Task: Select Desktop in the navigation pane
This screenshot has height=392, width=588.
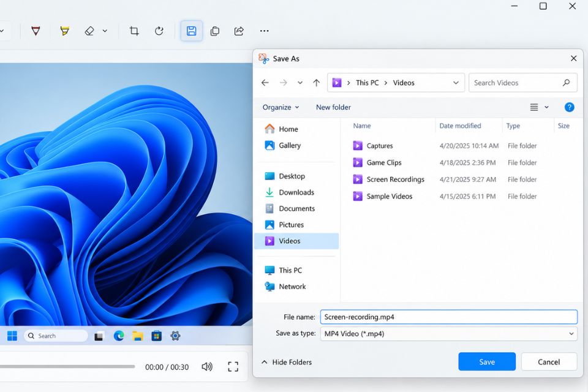Action: pyautogui.click(x=296, y=176)
